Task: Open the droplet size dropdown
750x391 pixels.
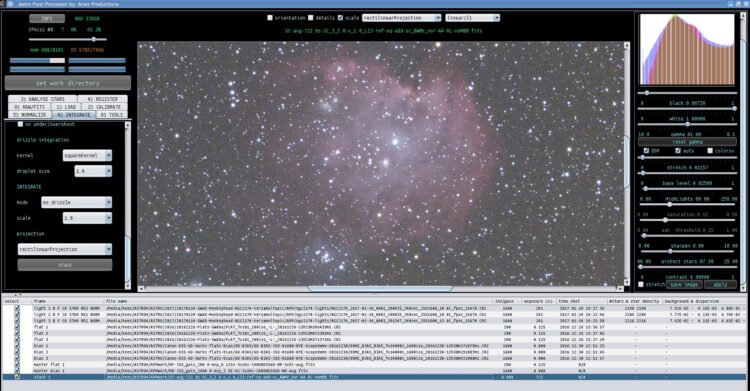Action: point(93,171)
